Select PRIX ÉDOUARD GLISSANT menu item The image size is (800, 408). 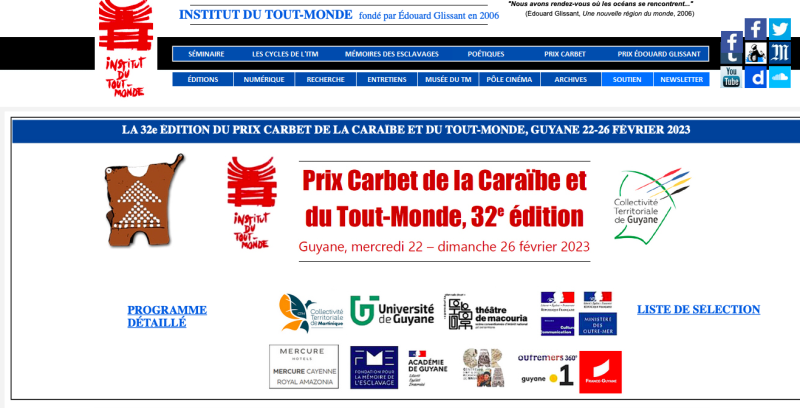[x=659, y=54]
